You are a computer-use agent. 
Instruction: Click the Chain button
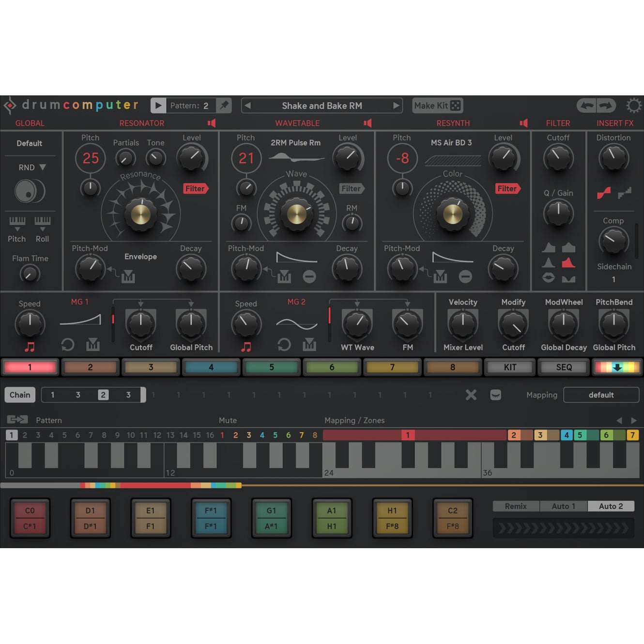point(20,395)
